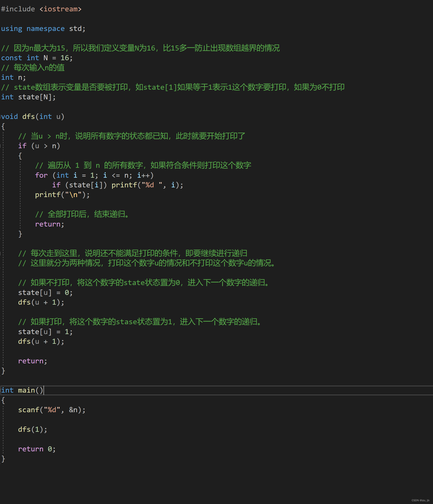Click the 'state[u] = 0;' line

pyautogui.click(x=45, y=293)
